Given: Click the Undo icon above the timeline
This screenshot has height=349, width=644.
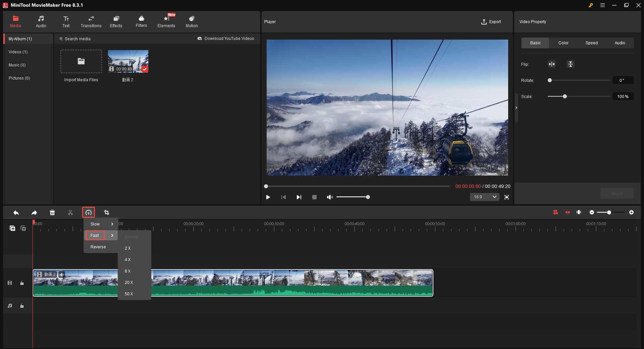Looking at the screenshot, I should tap(16, 212).
